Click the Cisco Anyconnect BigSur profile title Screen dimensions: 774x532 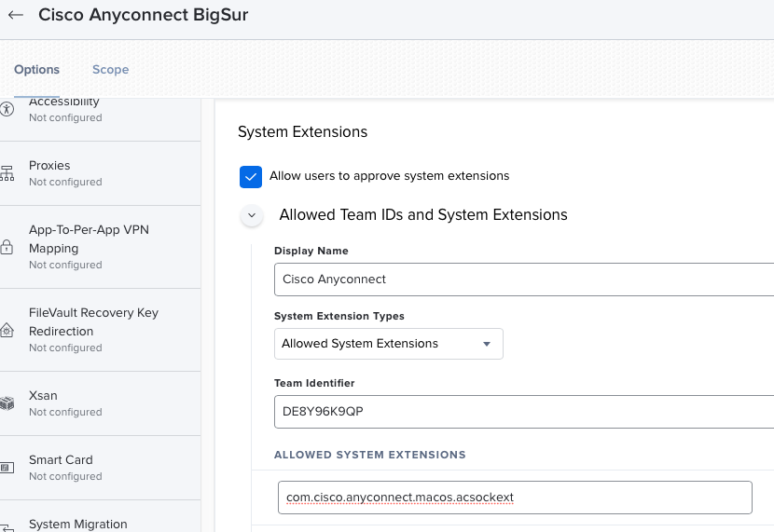tap(144, 15)
